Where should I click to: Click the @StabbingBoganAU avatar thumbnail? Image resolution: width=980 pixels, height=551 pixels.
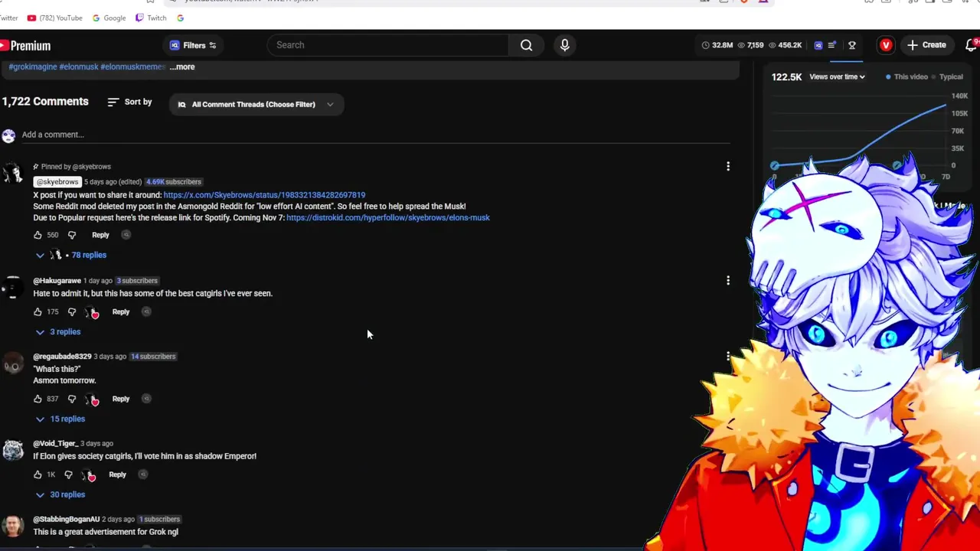point(12,526)
